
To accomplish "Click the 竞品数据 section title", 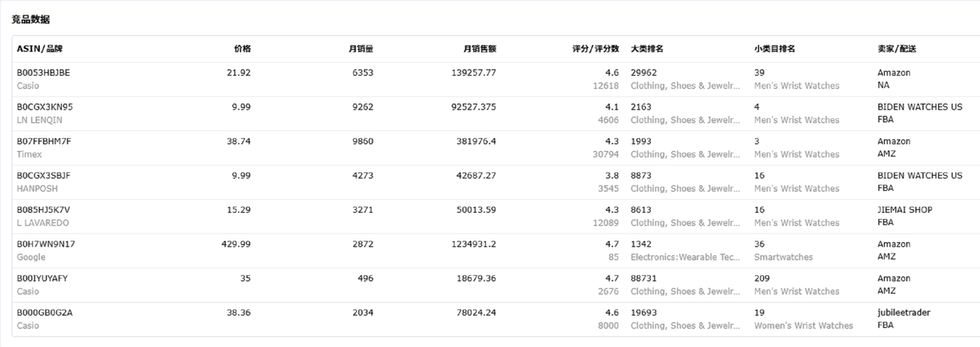I will click(x=31, y=18).
